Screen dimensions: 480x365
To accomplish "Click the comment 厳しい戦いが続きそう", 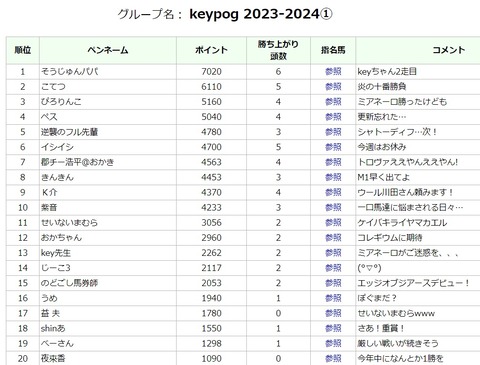I will [398, 343].
